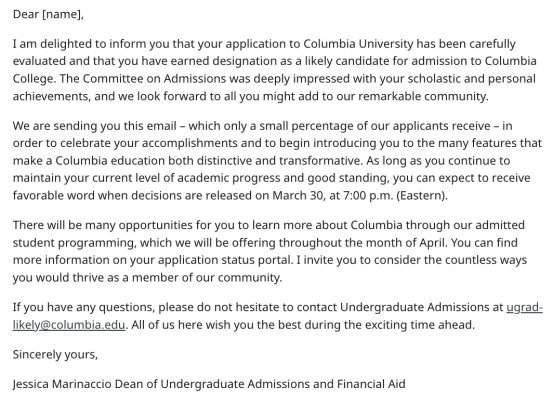The image size is (554, 402).
Task: Click 'Committee on Admissions' in first paragraph
Action: pyautogui.click(x=154, y=78)
